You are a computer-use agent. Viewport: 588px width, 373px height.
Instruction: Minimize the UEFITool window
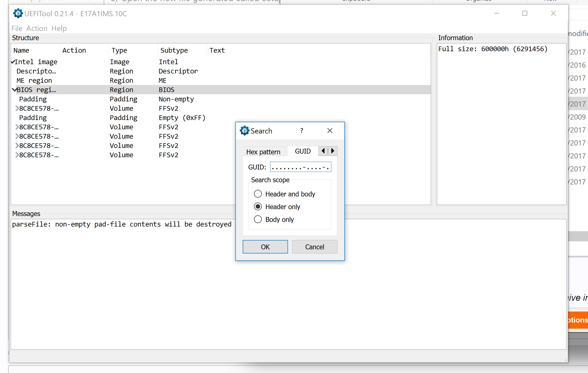tap(496, 13)
